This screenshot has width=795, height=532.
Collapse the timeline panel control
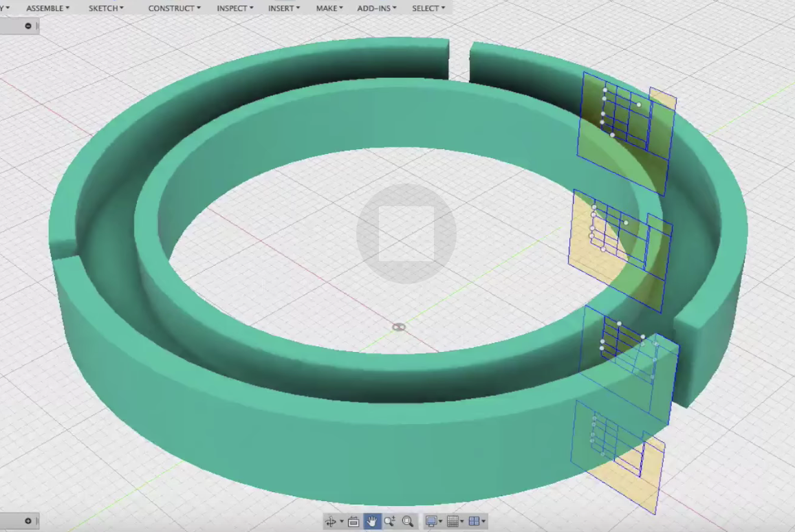(x=28, y=521)
